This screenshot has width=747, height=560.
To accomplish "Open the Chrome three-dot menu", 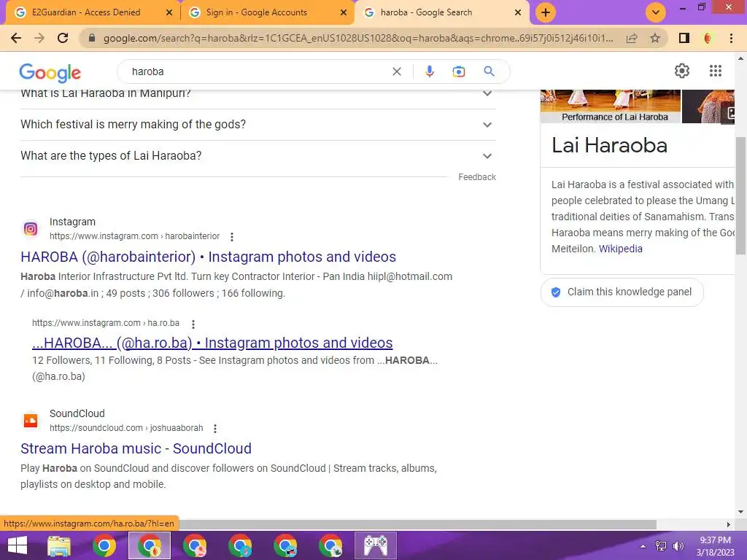I will point(731,38).
